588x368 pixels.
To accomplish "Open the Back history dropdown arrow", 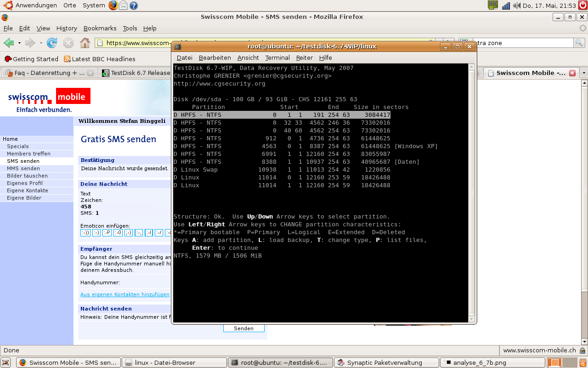I will coord(19,43).
